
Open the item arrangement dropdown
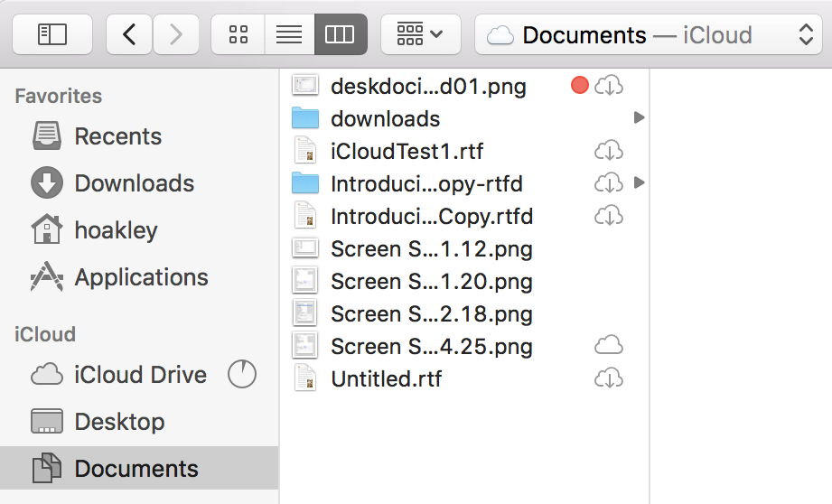point(420,35)
